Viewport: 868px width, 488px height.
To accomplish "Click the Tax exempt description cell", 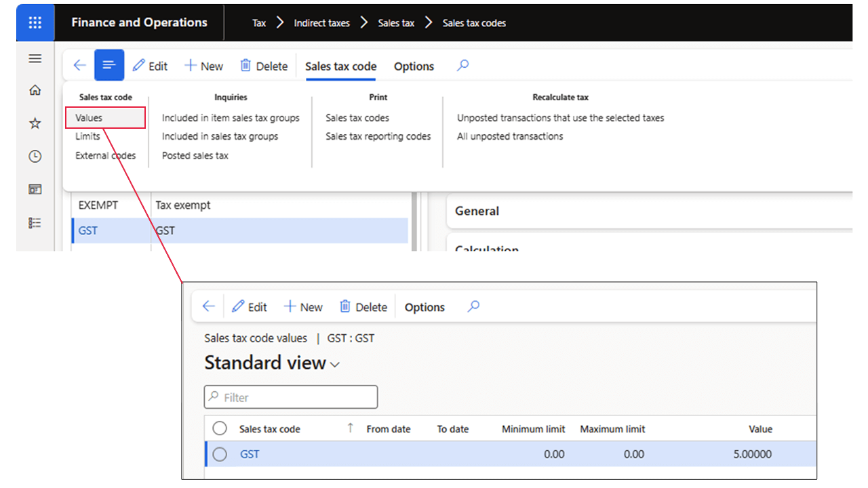I will [x=183, y=205].
